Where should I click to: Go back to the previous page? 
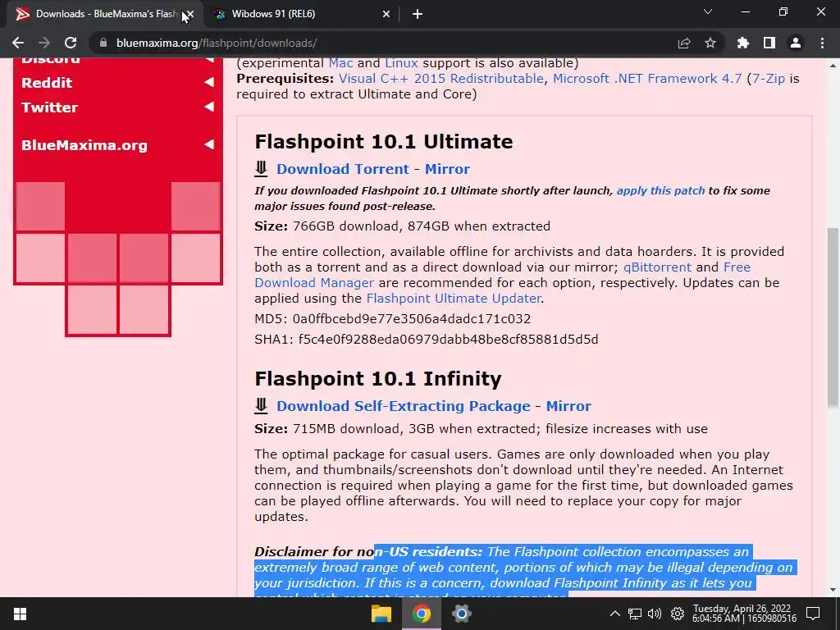tap(18, 43)
